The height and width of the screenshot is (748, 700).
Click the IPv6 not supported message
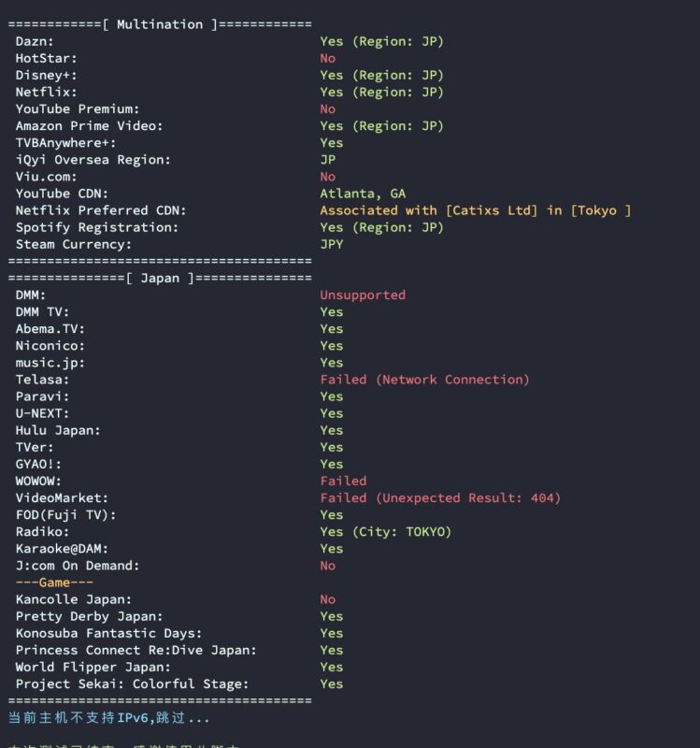tap(109, 718)
